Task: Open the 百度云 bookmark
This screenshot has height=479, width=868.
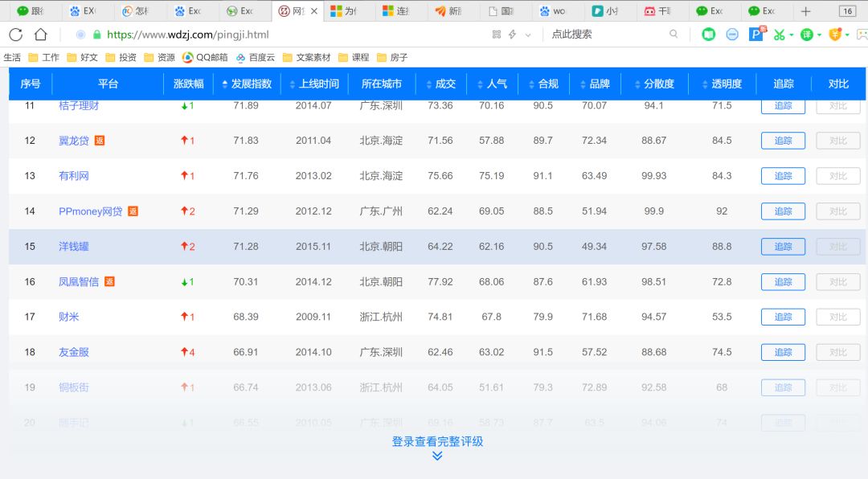Action: pyautogui.click(x=256, y=57)
